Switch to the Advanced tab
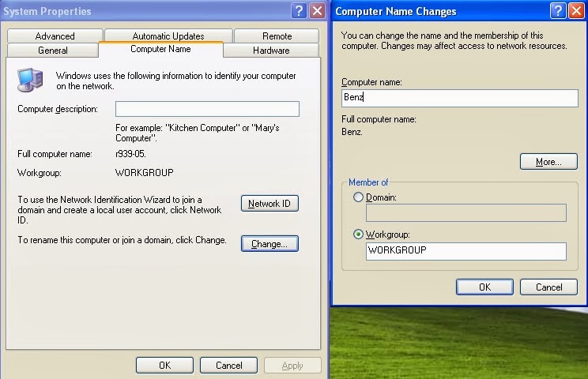The width and height of the screenshot is (588, 379). click(x=55, y=36)
